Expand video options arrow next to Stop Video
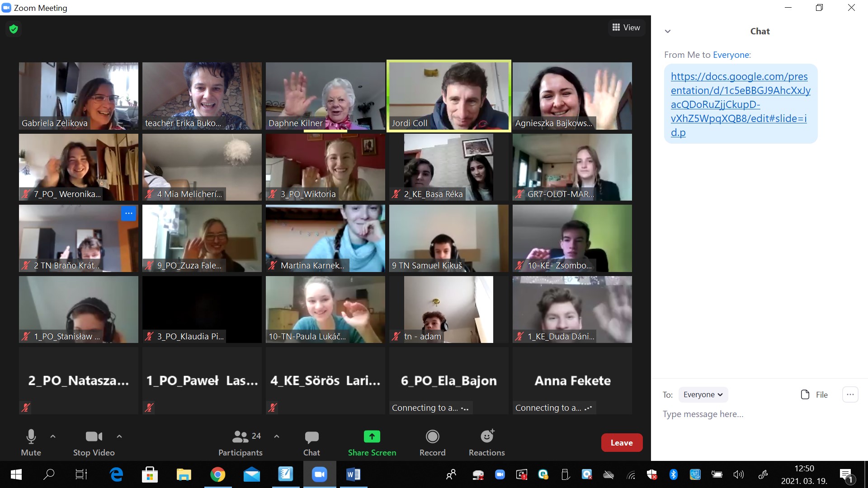868x488 pixels. (x=119, y=436)
